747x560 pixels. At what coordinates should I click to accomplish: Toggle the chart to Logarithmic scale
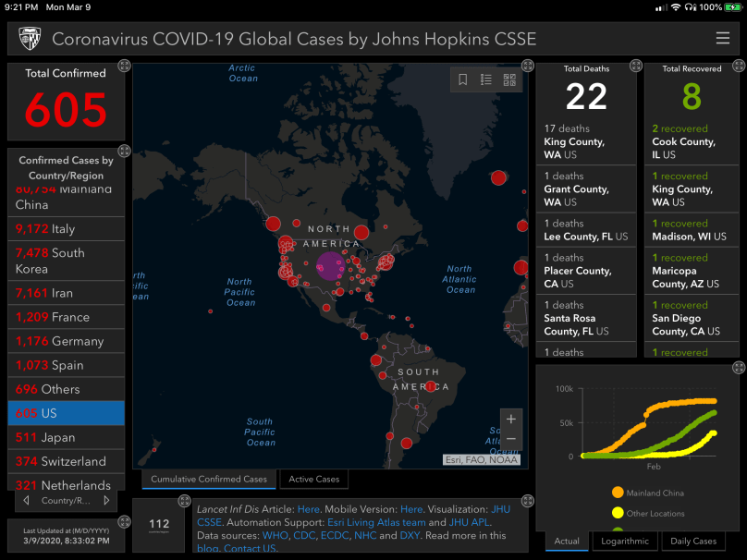624,542
